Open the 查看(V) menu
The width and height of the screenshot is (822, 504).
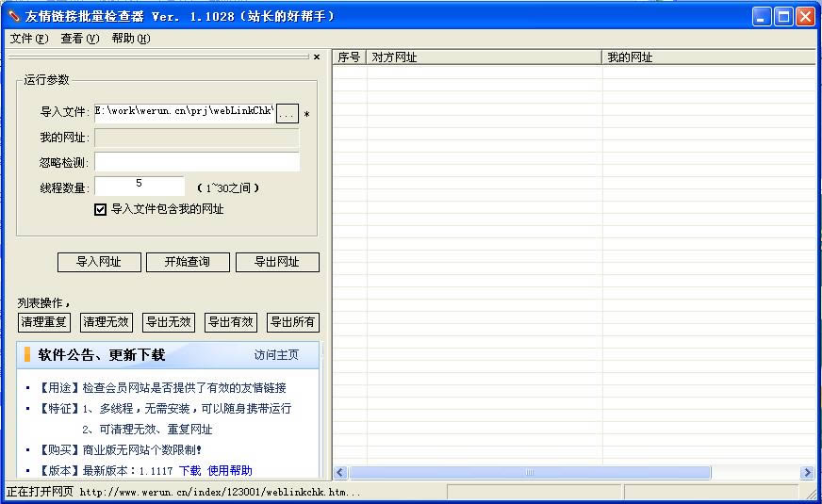[x=80, y=39]
